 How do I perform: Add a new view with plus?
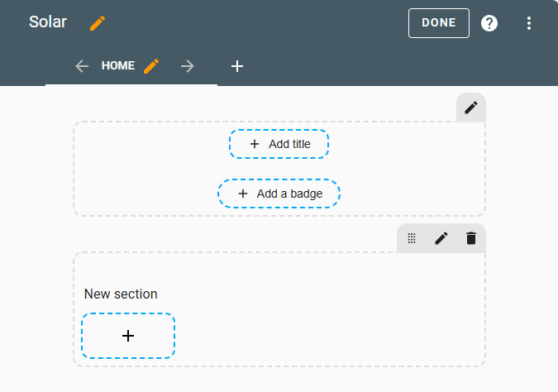pos(237,66)
